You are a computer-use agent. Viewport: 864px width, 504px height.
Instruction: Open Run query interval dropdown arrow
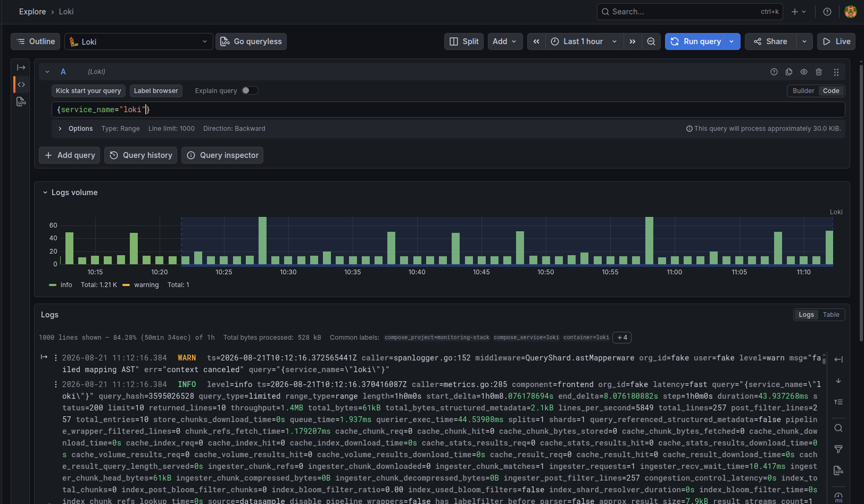tap(732, 41)
